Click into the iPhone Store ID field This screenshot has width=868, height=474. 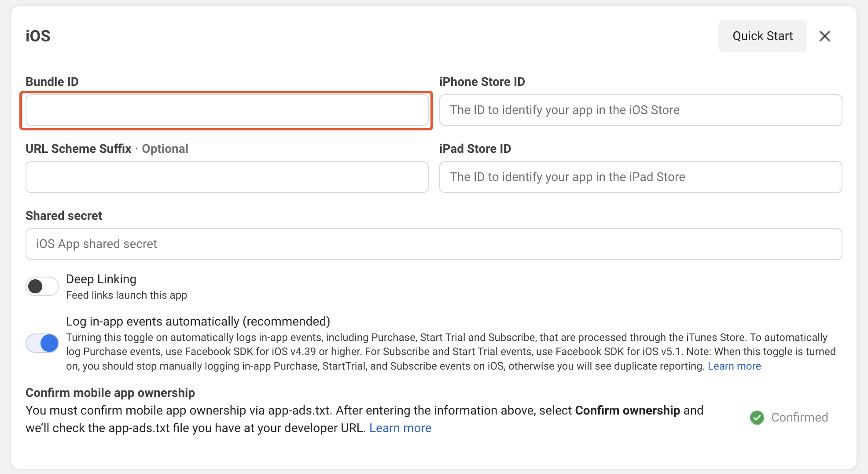tap(640, 110)
